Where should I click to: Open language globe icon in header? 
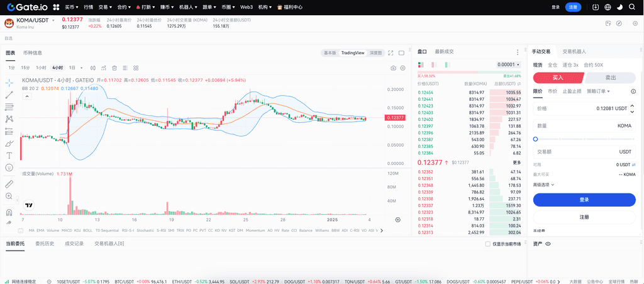click(607, 7)
